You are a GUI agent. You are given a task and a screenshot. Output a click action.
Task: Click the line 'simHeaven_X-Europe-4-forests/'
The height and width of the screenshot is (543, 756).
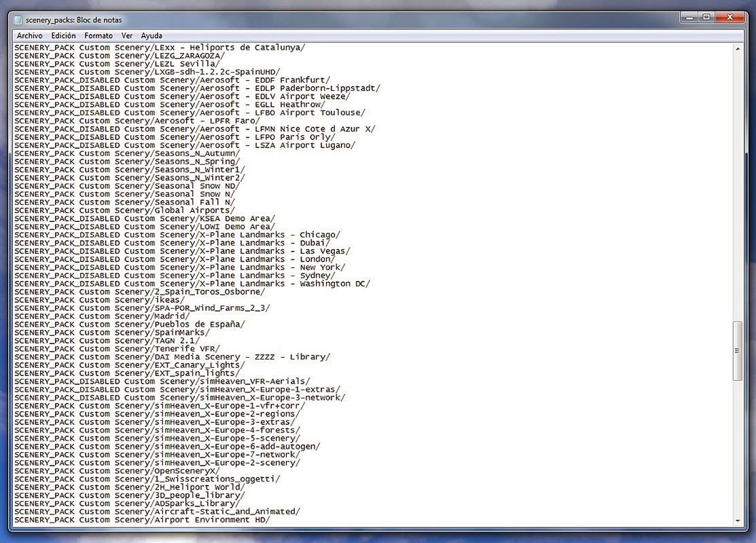[x=157, y=431]
